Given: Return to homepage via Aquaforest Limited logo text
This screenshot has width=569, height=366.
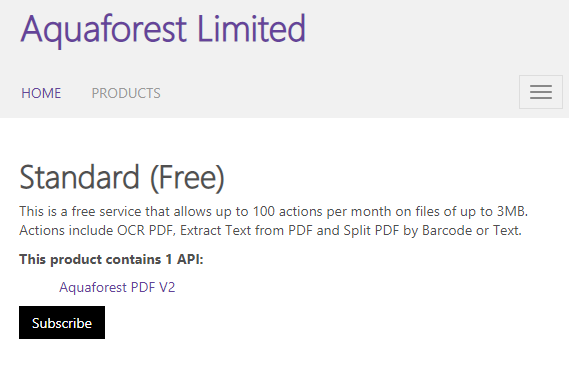Looking at the screenshot, I should pyautogui.click(x=163, y=29).
